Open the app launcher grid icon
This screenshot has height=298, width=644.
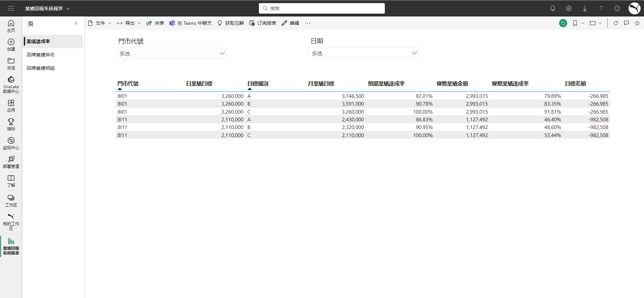click(11, 8)
